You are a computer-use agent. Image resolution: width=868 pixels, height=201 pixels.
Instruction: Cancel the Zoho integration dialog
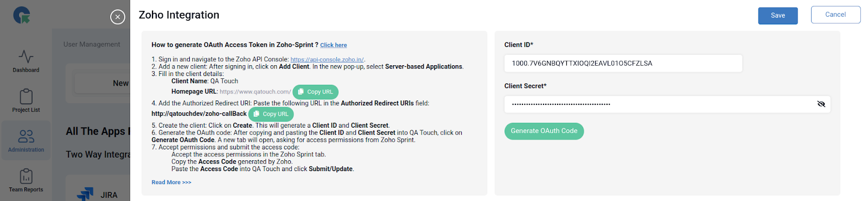pos(835,15)
